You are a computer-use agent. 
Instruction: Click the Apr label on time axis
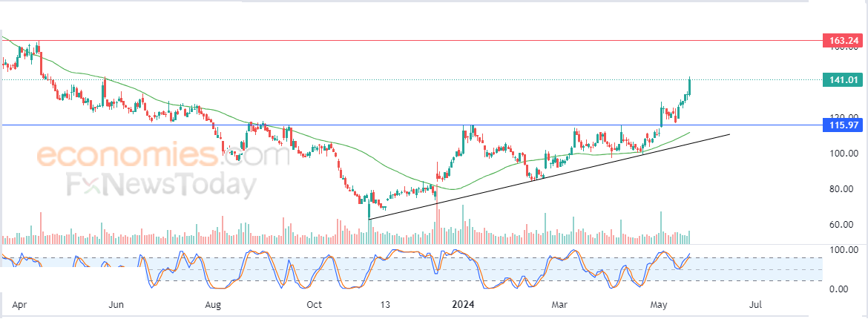[x=19, y=305]
